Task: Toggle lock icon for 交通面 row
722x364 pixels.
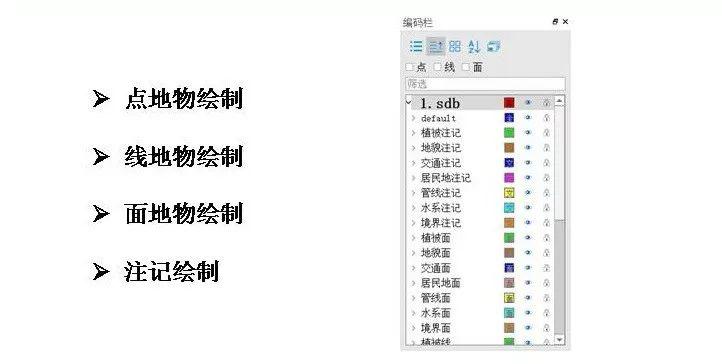Action: pos(547,268)
